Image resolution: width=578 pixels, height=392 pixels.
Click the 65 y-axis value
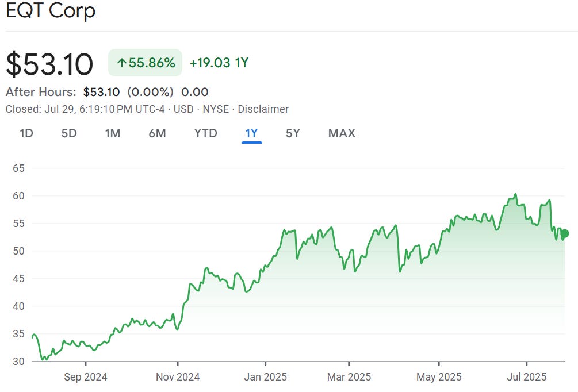(18, 168)
